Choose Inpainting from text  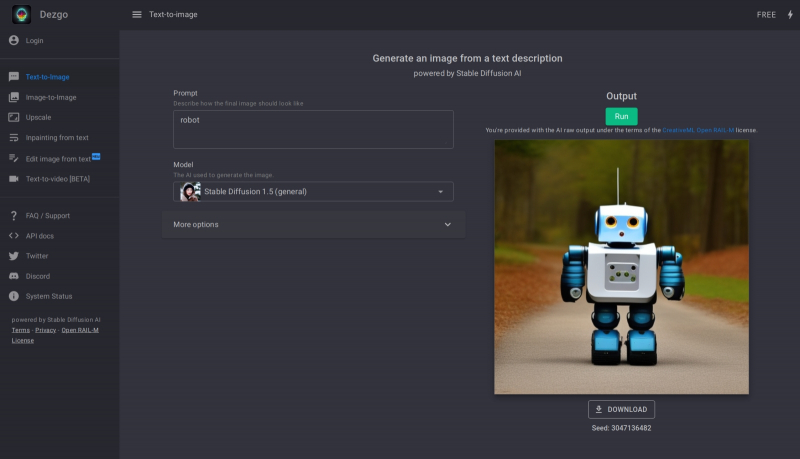click(x=56, y=138)
